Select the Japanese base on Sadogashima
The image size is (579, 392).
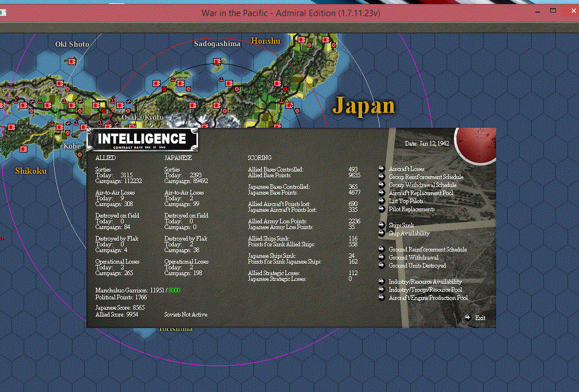coord(217,62)
